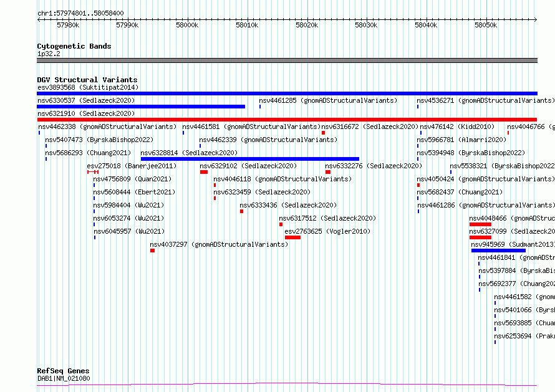Click the red nsv6332276 variant block
The width and height of the screenshot is (555, 392).
point(328,172)
